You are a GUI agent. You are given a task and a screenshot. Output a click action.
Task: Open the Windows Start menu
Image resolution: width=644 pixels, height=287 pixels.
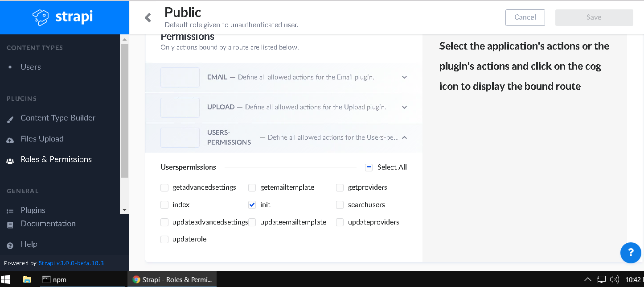[6, 279]
